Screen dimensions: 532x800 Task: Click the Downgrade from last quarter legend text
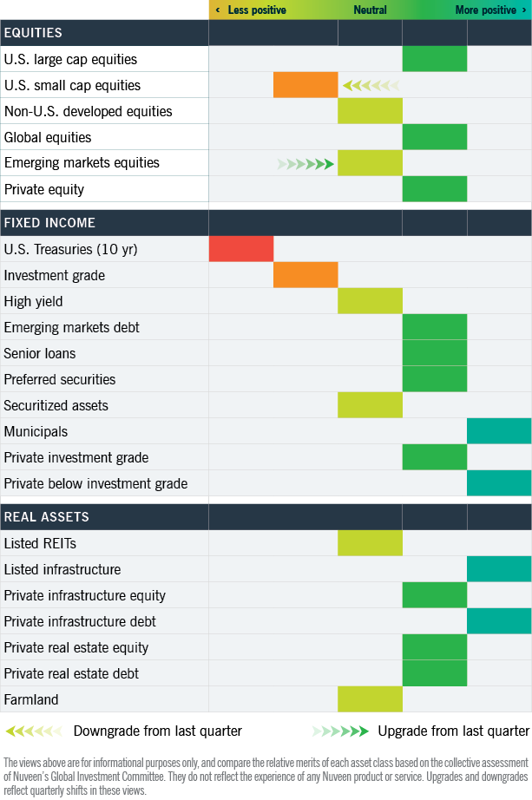[x=158, y=731]
